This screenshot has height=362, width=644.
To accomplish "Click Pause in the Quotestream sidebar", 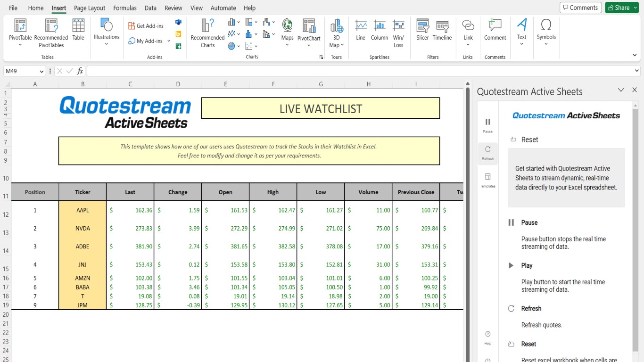I will tap(488, 125).
